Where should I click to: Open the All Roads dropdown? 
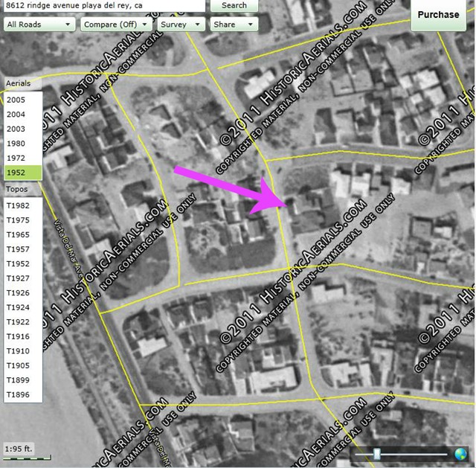click(x=39, y=25)
